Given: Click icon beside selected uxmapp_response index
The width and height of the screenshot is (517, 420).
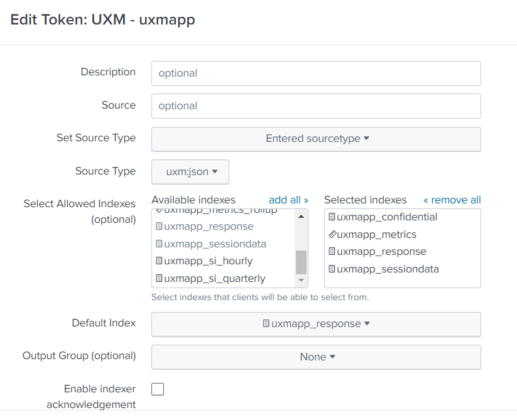Looking at the screenshot, I should pyautogui.click(x=332, y=252).
